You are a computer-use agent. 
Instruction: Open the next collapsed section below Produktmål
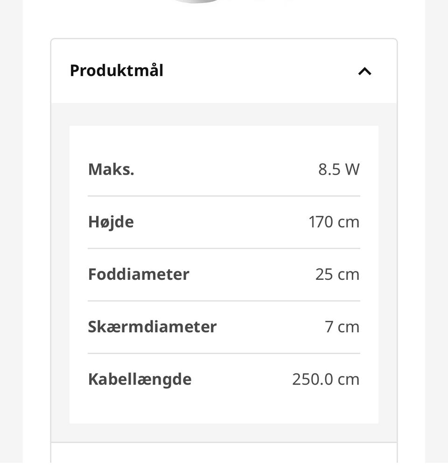click(224, 453)
